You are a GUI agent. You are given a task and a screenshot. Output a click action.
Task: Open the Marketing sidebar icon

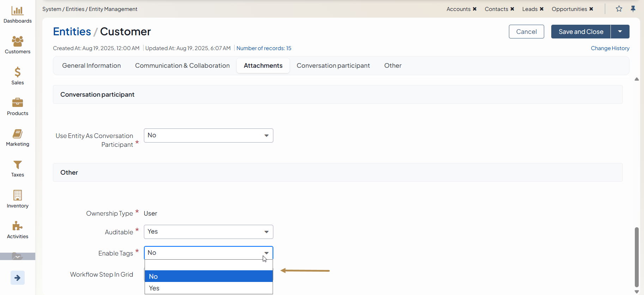[17, 134]
